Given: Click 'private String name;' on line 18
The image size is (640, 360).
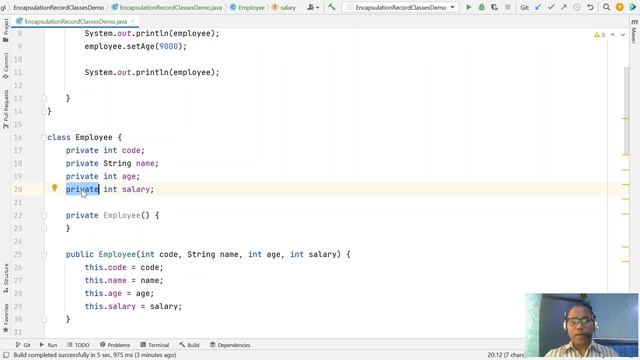Looking at the screenshot, I should pos(112,163).
